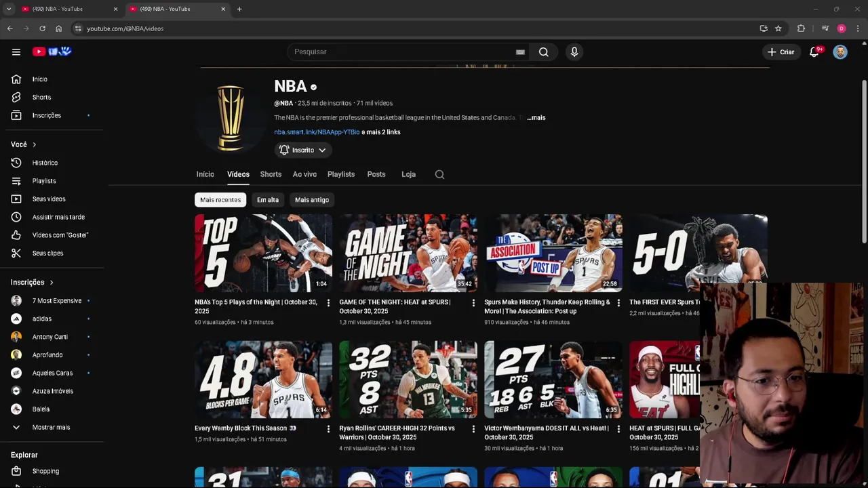
Task: Open the on-screen keyboard in search box
Action: [520, 52]
